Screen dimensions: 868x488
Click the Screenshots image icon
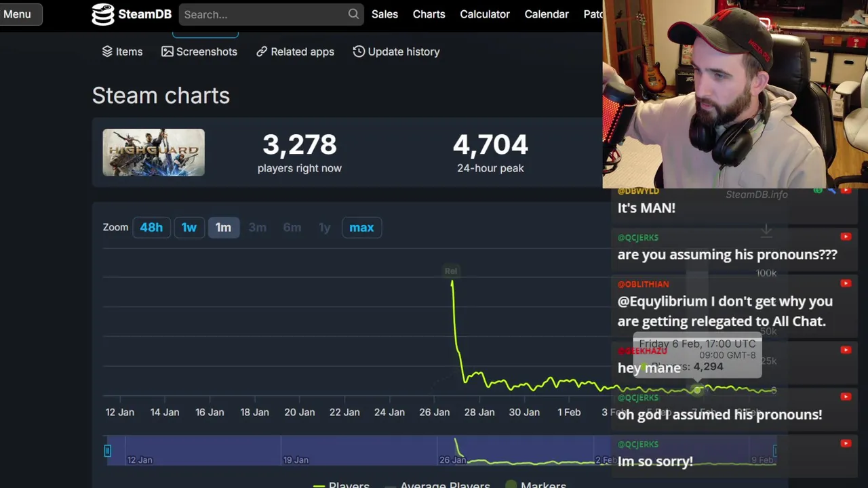pyautogui.click(x=167, y=52)
